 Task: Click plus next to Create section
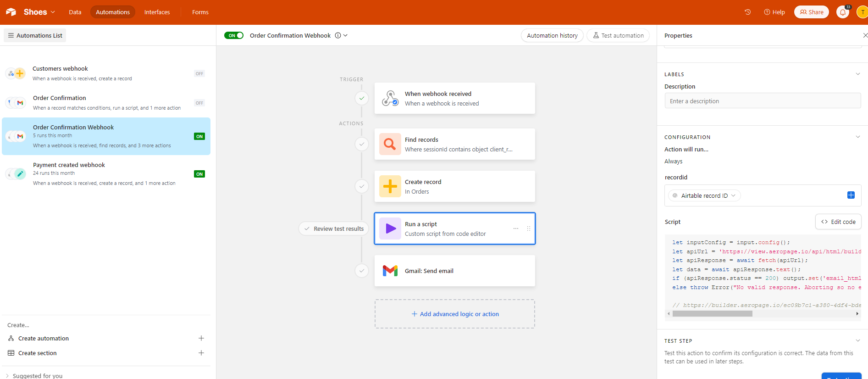tap(201, 353)
